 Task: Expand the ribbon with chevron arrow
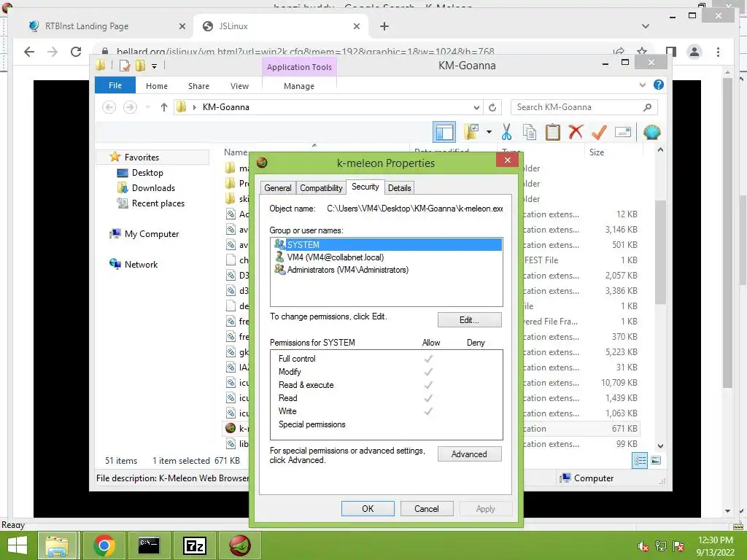click(642, 85)
